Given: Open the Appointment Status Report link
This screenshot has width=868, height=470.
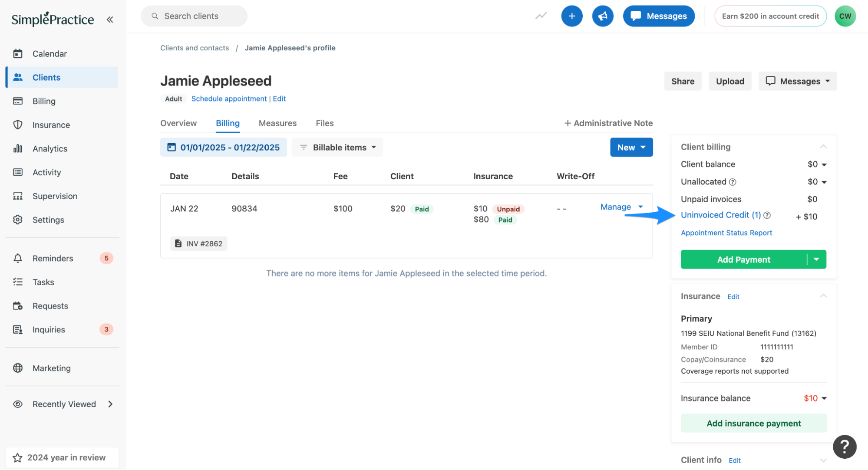Looking at the screenshot, I should (x=726, y=233).
